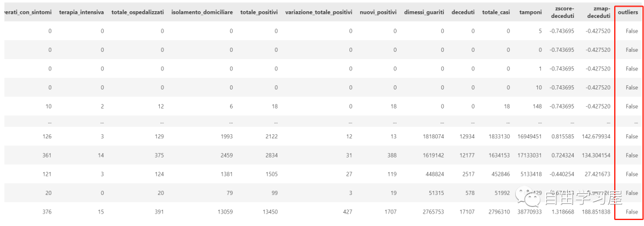
Task: Click the zmap-deceduti column header
Action: (x=599, y=13)
